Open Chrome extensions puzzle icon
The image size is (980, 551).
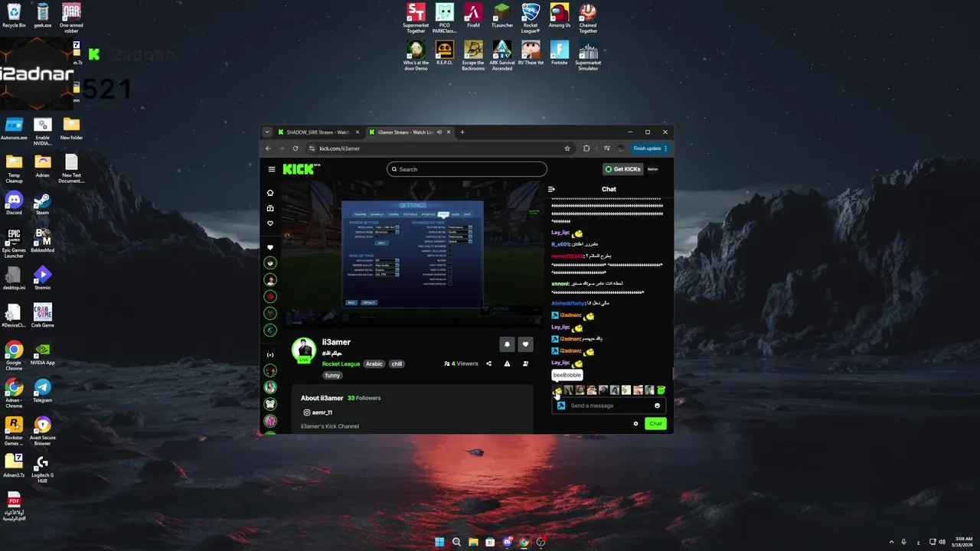(586, 148)
